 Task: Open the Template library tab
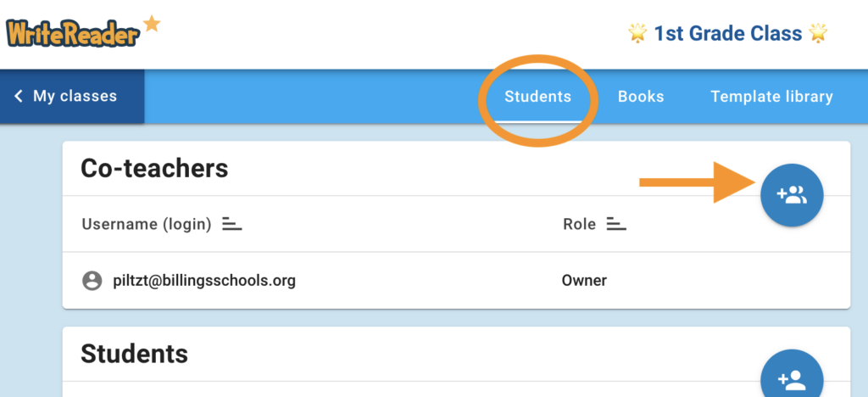pyautogui.click(x=771, y=97)
